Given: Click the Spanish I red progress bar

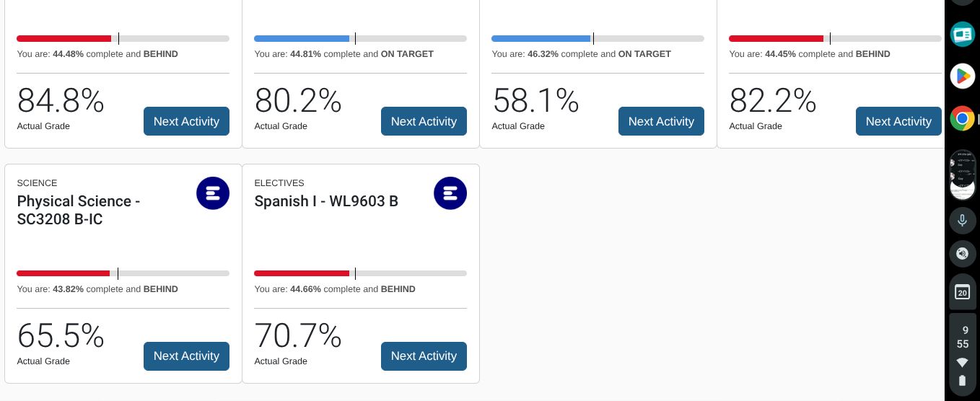Looking at the screenshot, I should click(x=302, y=273).
